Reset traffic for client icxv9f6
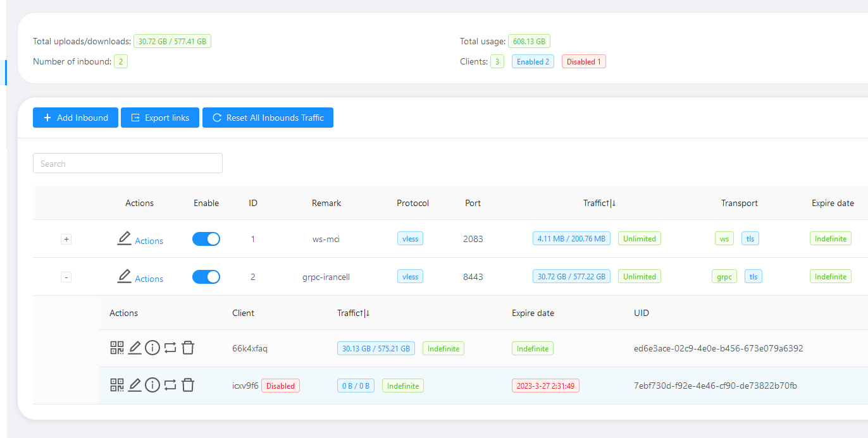Viewport: 868px width, 438px height. (x=170, y=385)
